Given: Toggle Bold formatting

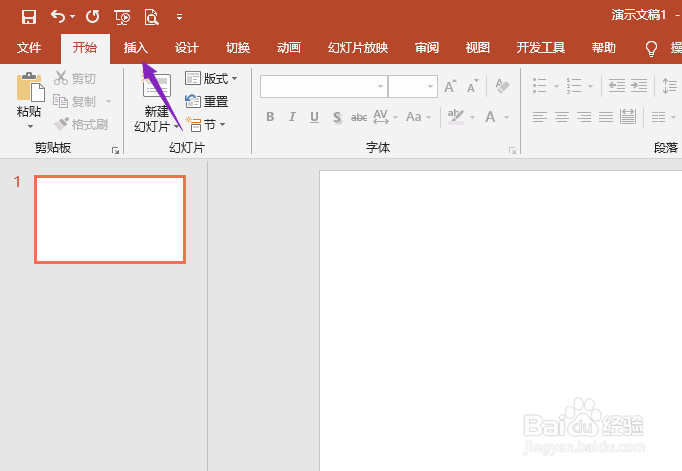Looking at the screenshot, I should point(270,117).
